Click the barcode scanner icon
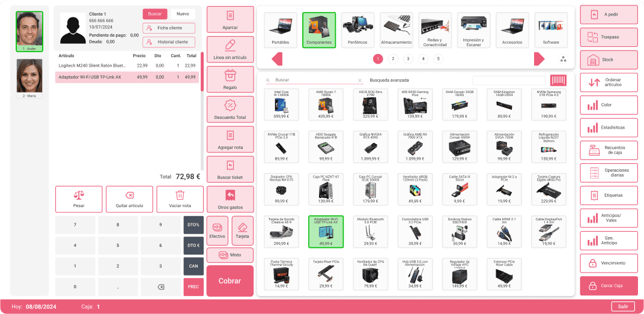 pyautogui.click(x=557, y=80)
